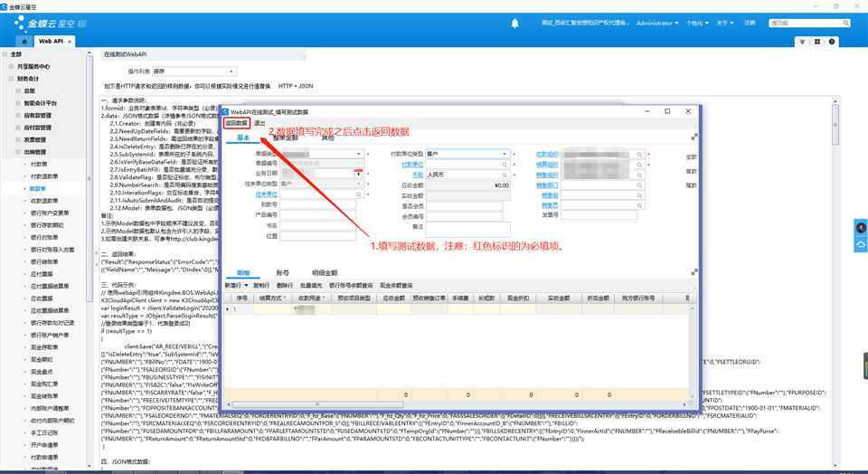The width and height of the screenshot is (868, 474).
Task: Collapse the 出纳管理 tree node
Action: coord(18,152)
